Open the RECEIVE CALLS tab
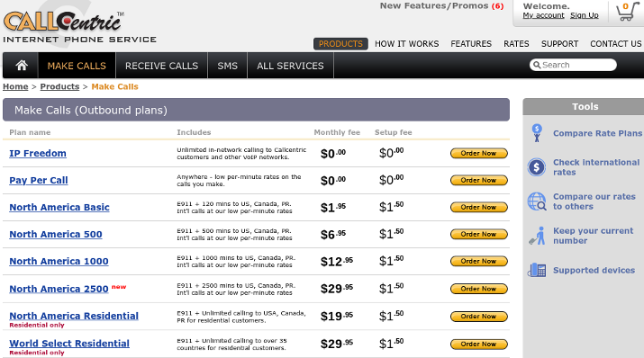The width and height of the screenshot is (644, 358). 161,66
